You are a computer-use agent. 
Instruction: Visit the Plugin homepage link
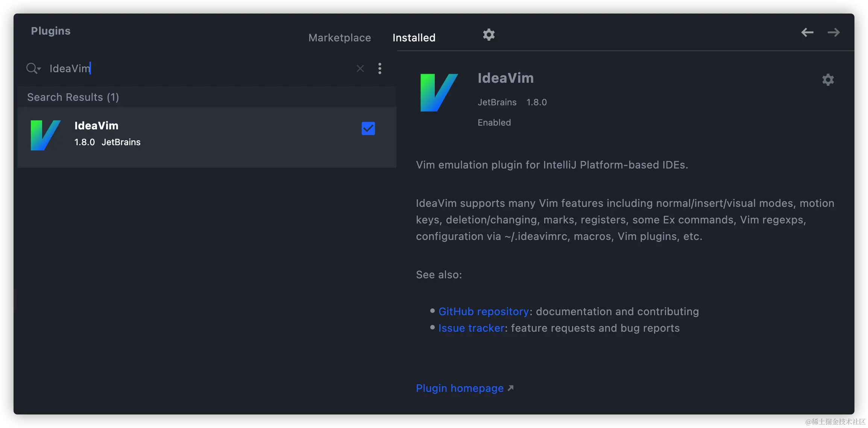pos(460,388)
